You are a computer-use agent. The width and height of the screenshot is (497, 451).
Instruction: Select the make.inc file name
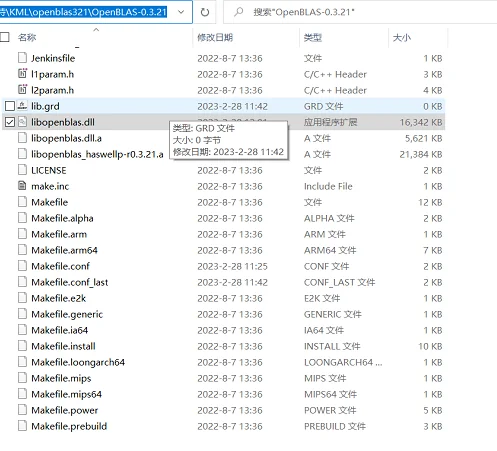click(50, 186)
